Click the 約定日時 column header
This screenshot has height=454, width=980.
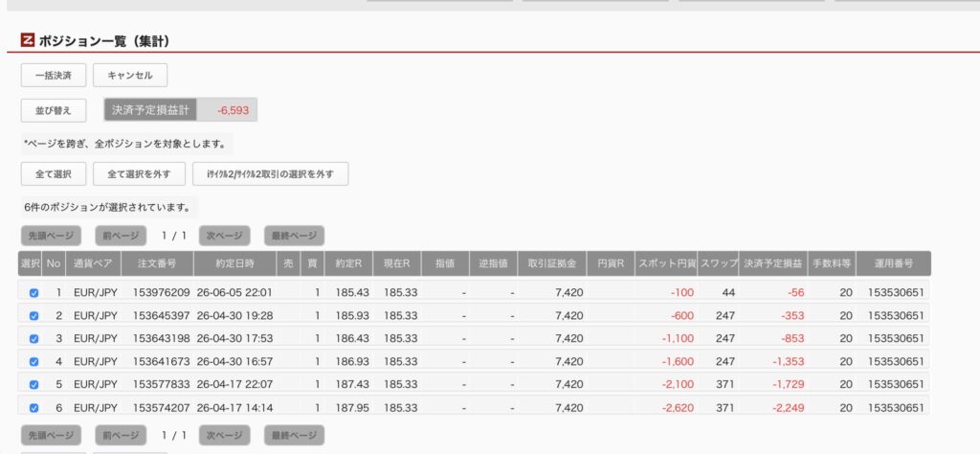tap(235, 263)
